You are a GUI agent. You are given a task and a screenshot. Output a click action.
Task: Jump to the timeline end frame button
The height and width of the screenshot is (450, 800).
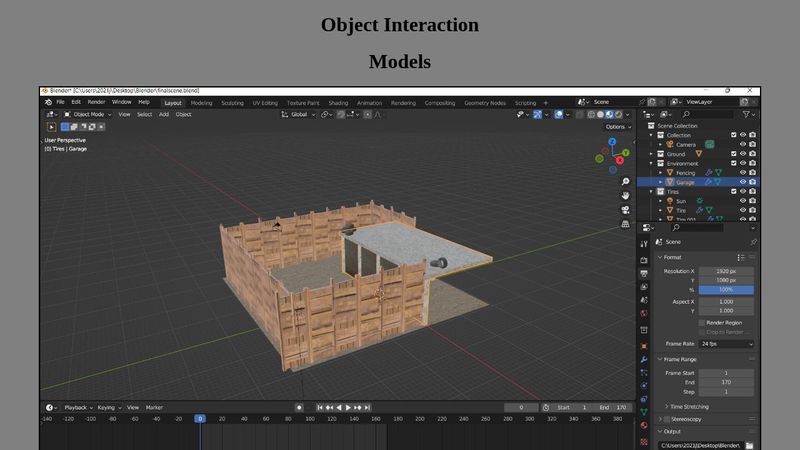click(367, 408)
